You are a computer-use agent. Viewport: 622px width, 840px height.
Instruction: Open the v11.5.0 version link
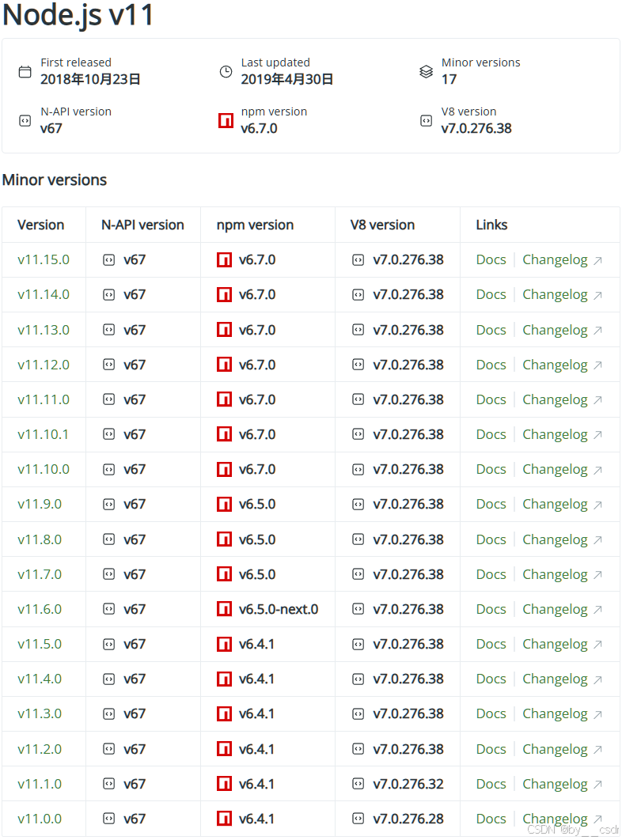tap(40, 644)
